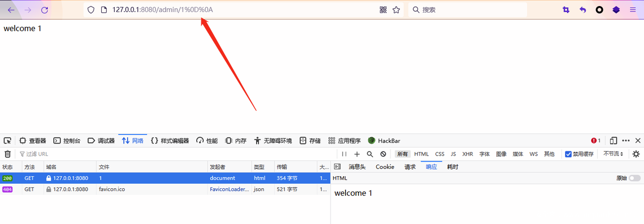
Task: Open the 无障碍环境 accessibility tab
Action: click(273, 141)
